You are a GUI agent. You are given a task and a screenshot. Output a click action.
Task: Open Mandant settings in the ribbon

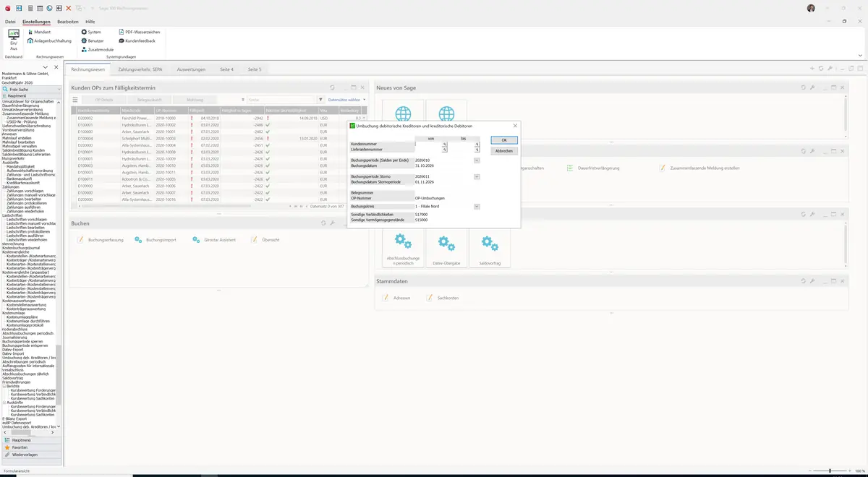pyautogui.click(x=40, y=32)
